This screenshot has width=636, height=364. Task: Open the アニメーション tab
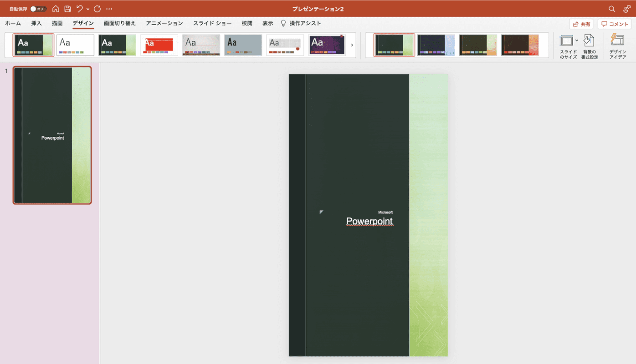(164, 23)
